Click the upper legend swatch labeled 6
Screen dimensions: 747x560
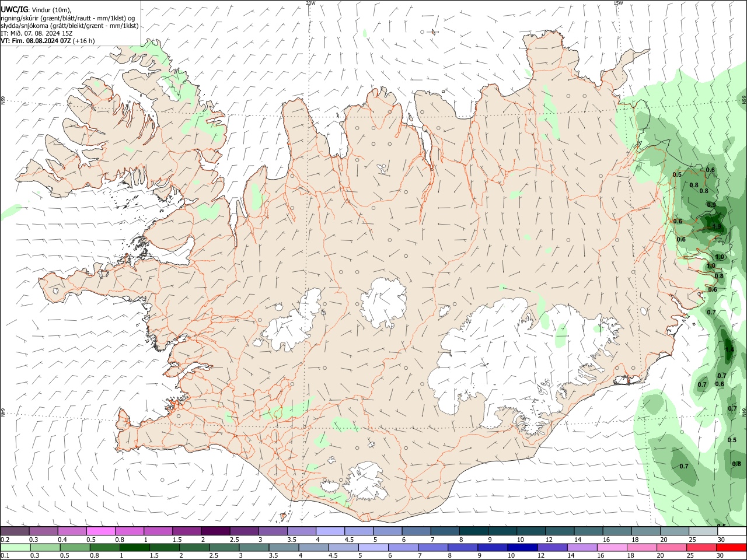coord(416,531)
